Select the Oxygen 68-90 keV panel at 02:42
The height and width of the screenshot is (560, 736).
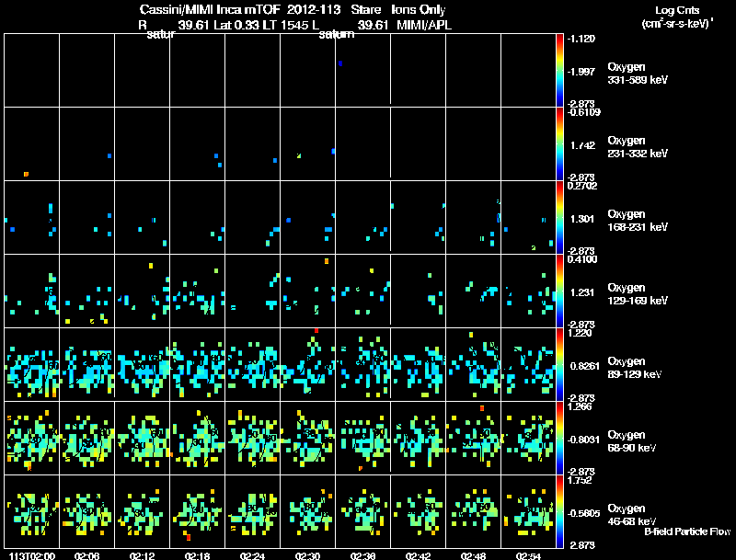[x=419, y=439]
